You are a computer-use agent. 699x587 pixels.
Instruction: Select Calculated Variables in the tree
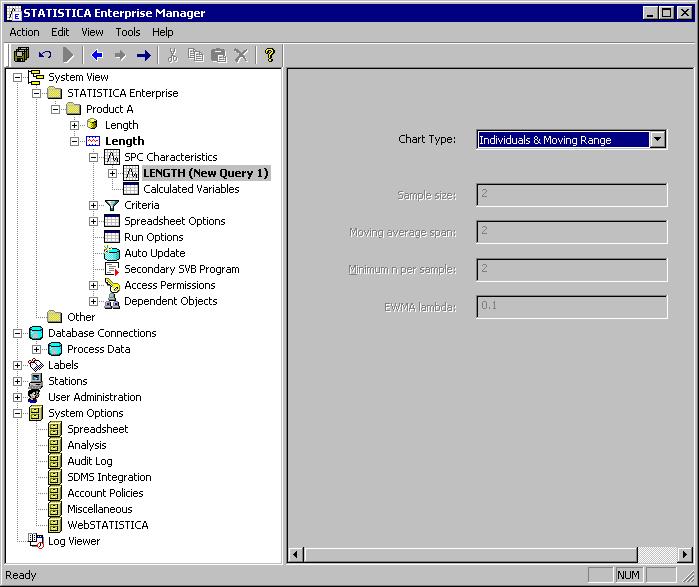point(191,189)
